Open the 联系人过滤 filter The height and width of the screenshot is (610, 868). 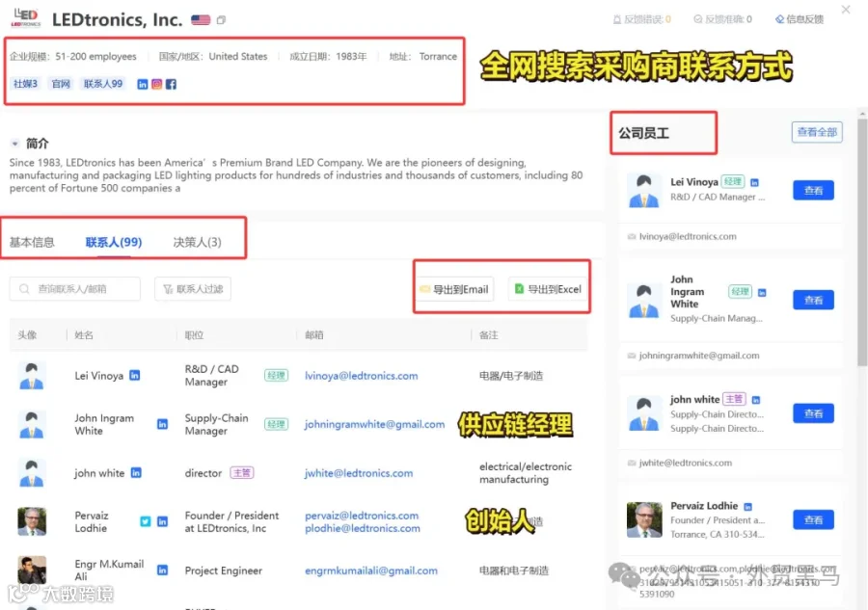click(x=193, y=289)
